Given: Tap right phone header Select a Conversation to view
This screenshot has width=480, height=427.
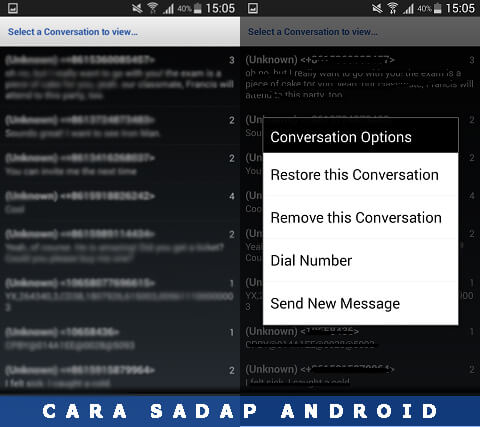Looking at the screenshot, I should pyautogui.click(x=313, y=32).
